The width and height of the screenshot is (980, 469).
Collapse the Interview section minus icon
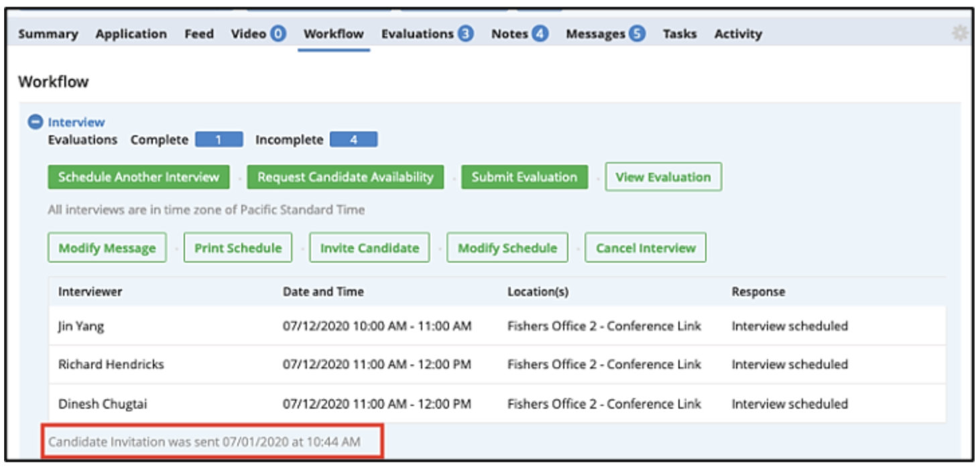click(35, 122)
